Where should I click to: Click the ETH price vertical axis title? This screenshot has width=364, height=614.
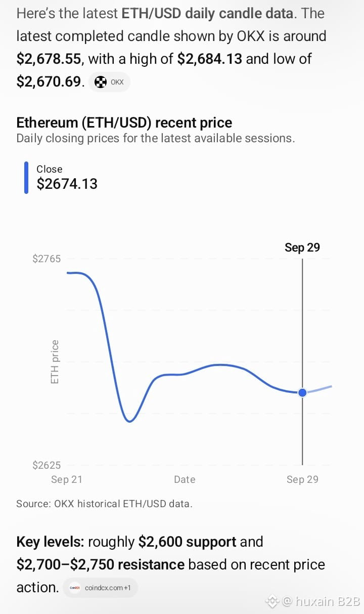tap(55, 361)
